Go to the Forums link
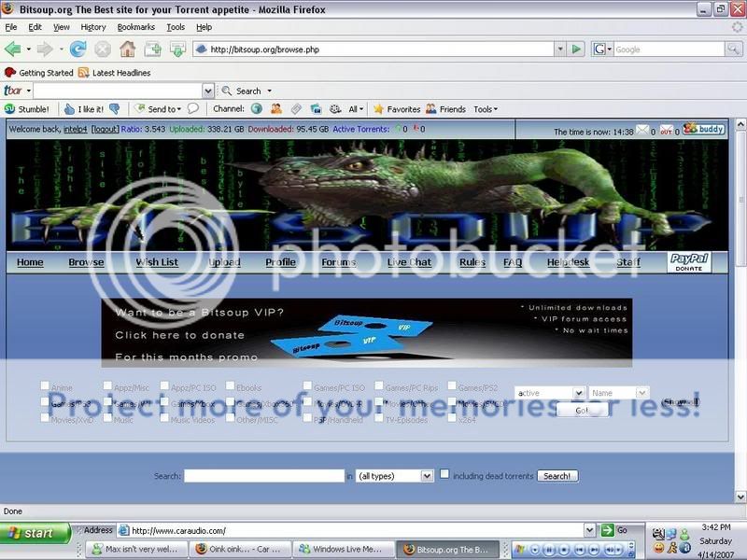Viewport: 747px width, 560px height. pyautogui.click(x=339, y=262)
